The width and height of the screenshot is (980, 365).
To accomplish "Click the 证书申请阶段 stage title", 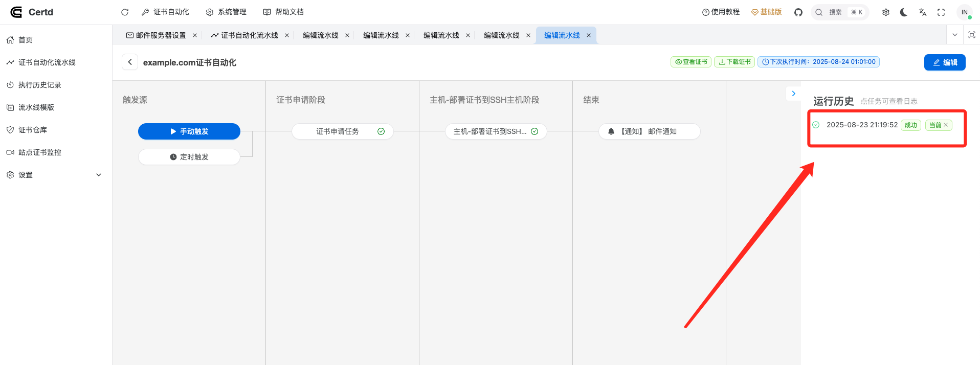I will (301, 100).
